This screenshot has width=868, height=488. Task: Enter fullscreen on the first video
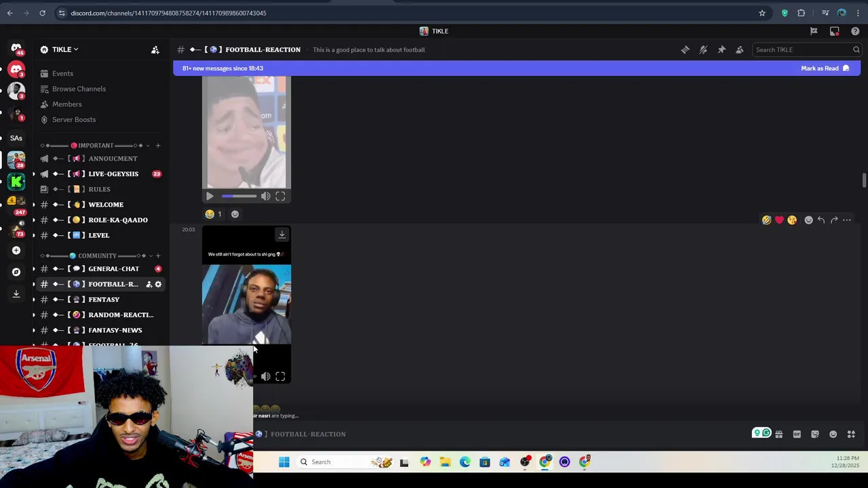click(280, 197)
